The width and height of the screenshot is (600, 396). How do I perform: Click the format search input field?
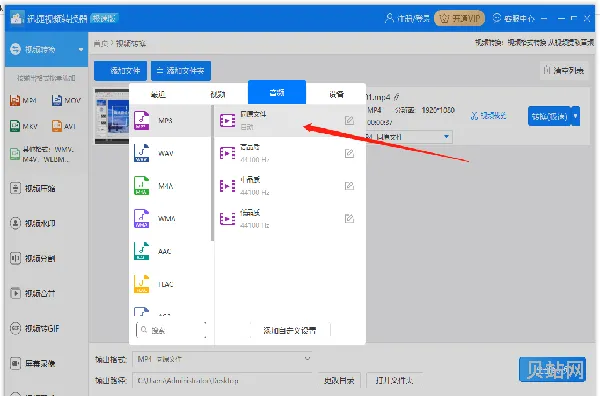click(x=171, y=330)
